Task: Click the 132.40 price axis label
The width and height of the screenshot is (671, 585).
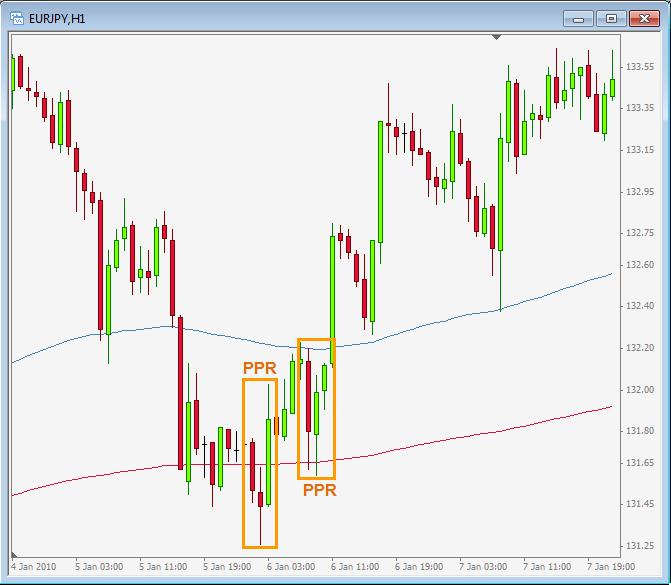Action: click(x=640, y=306)
